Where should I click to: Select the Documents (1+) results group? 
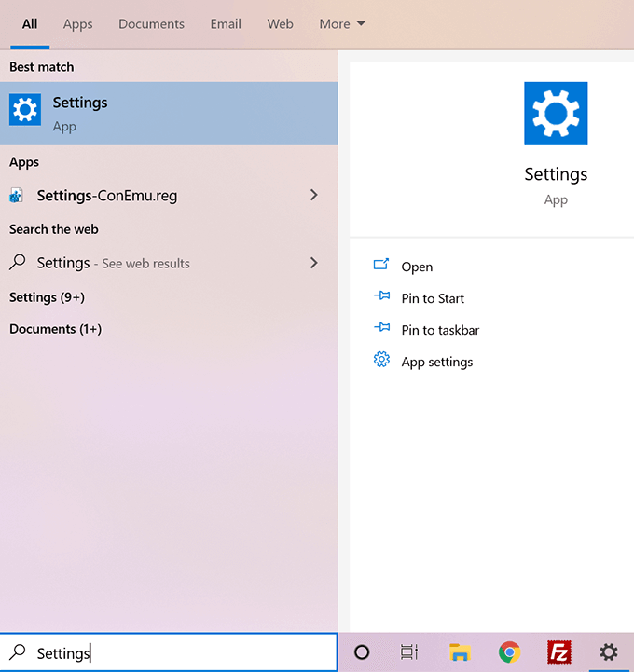56,329
